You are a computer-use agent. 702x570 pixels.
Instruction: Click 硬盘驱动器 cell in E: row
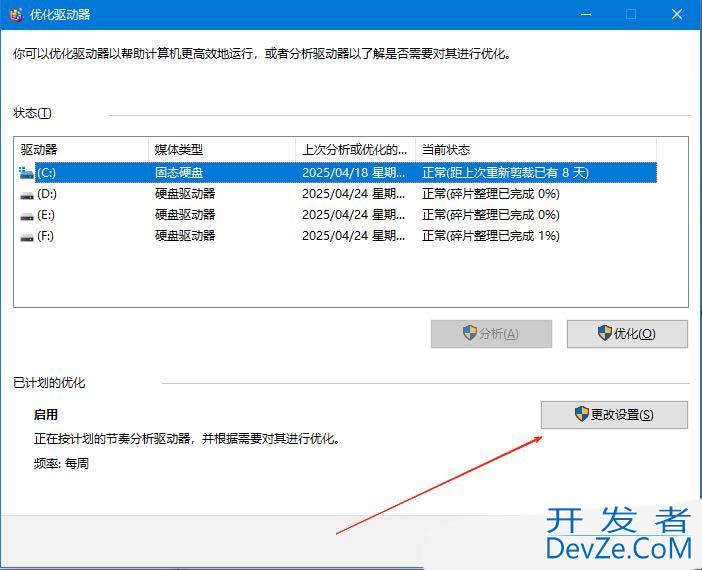click(x=185, y=215)
